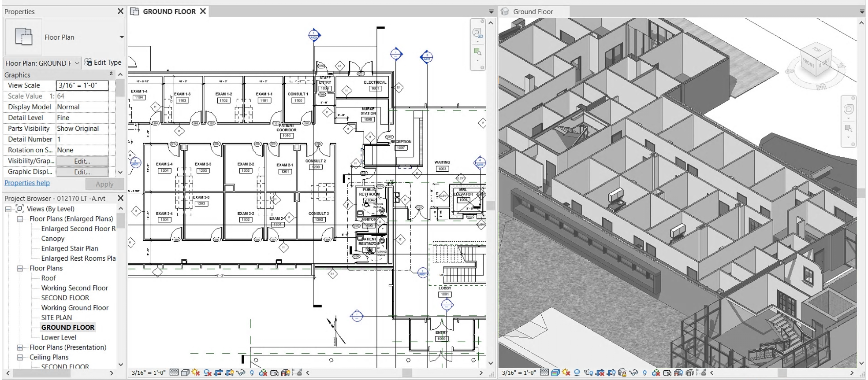Image resolution: width=868 pixels, height=380 pixels.
Task: Click View Scale value field
Action: [x=82, y=85]
